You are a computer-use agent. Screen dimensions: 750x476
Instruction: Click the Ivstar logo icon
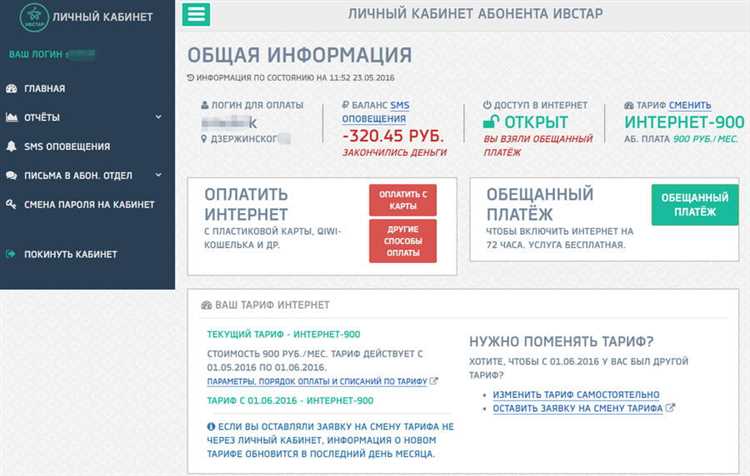tap(34, 17)
